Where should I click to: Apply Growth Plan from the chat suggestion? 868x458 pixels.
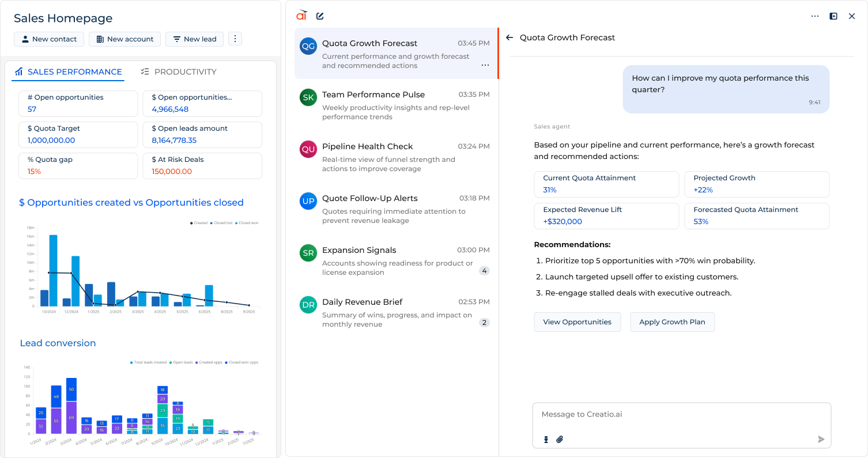(672, 322)
